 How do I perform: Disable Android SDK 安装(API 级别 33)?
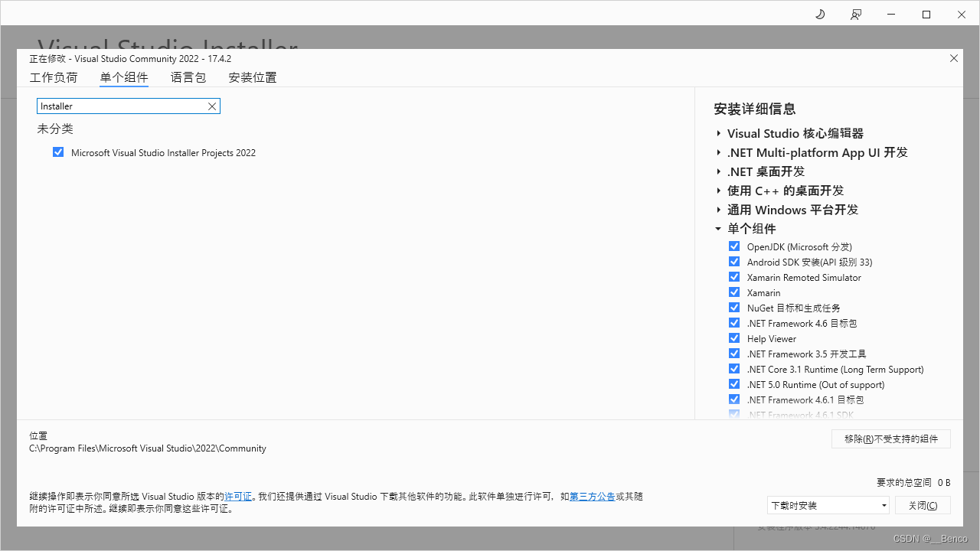coord(733,261)
